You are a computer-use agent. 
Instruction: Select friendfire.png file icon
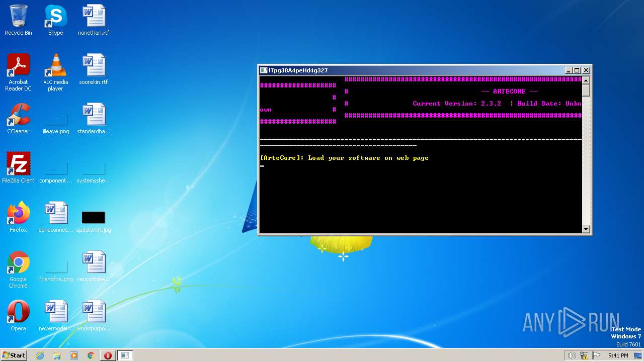(56, 270)
